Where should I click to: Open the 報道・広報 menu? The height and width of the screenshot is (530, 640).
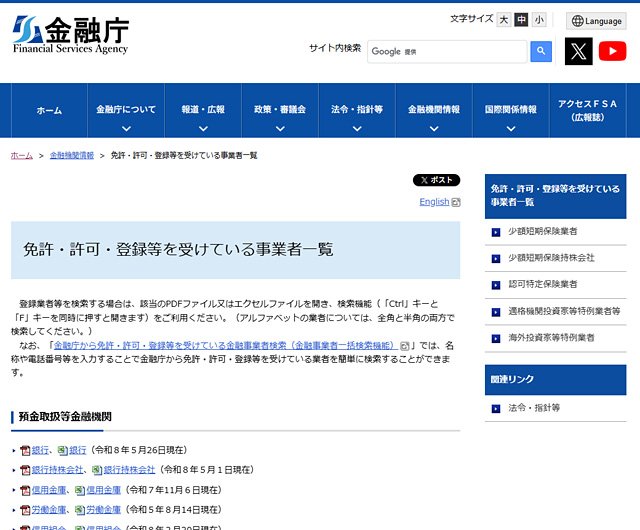[x=203, y=109]
